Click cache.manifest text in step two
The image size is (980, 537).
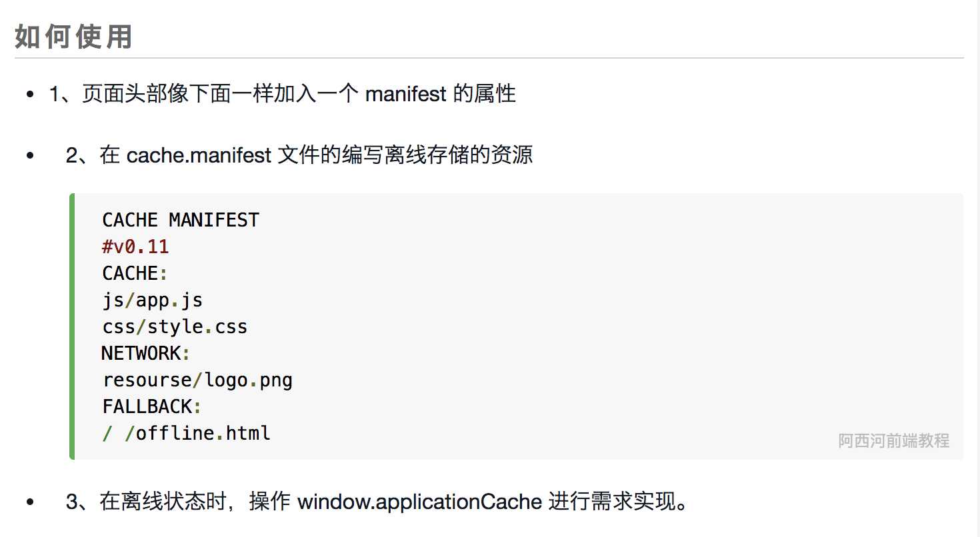pyautogui.click(x=199, y=155)
